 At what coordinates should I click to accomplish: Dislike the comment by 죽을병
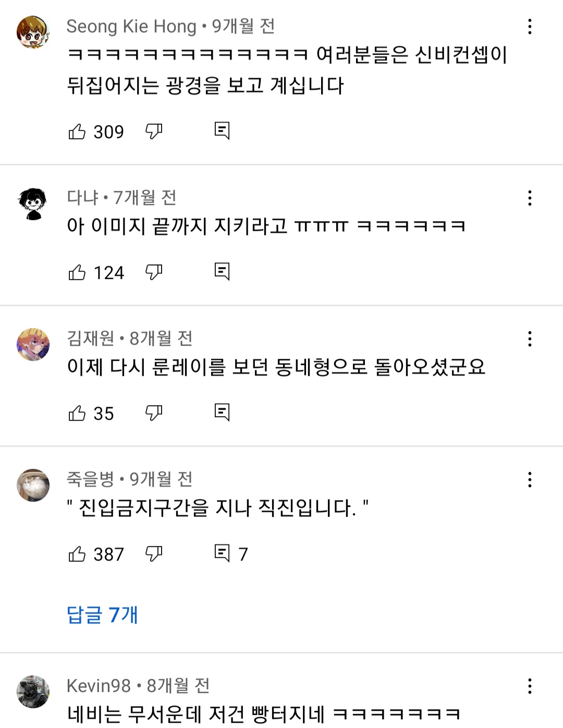[x=154, y=554]
